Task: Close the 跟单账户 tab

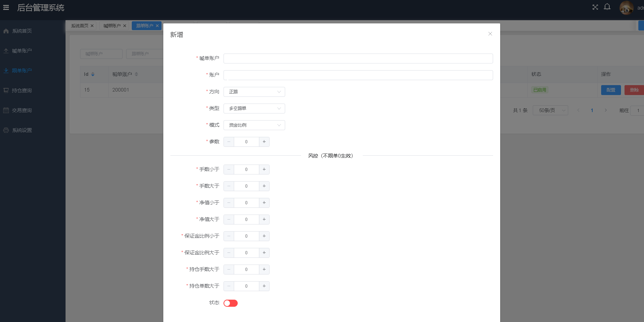Action: [157, 26]
